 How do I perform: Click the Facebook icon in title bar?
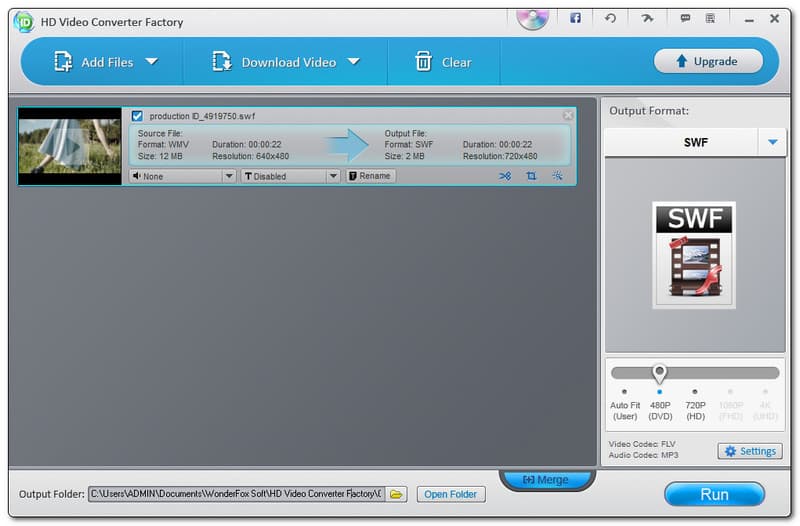pos(575,18)
